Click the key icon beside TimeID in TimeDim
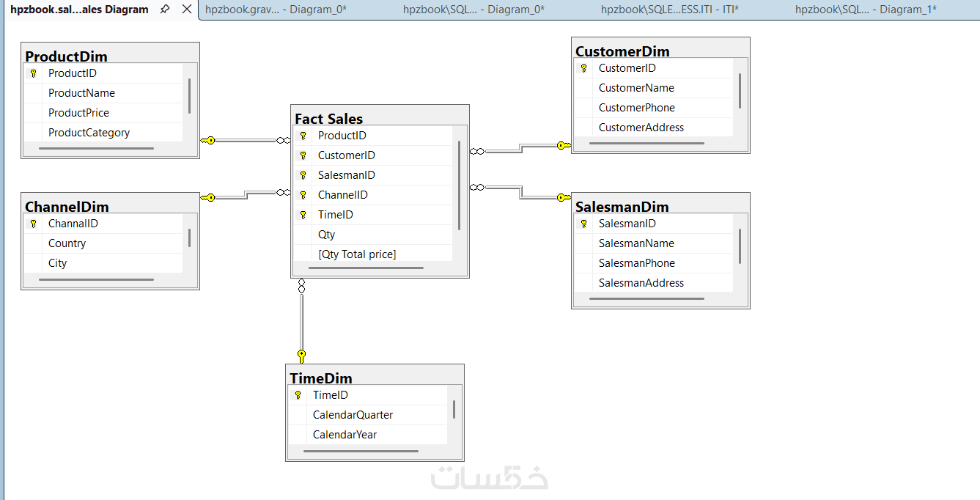 pyautogui.click(x=298, y=395)
